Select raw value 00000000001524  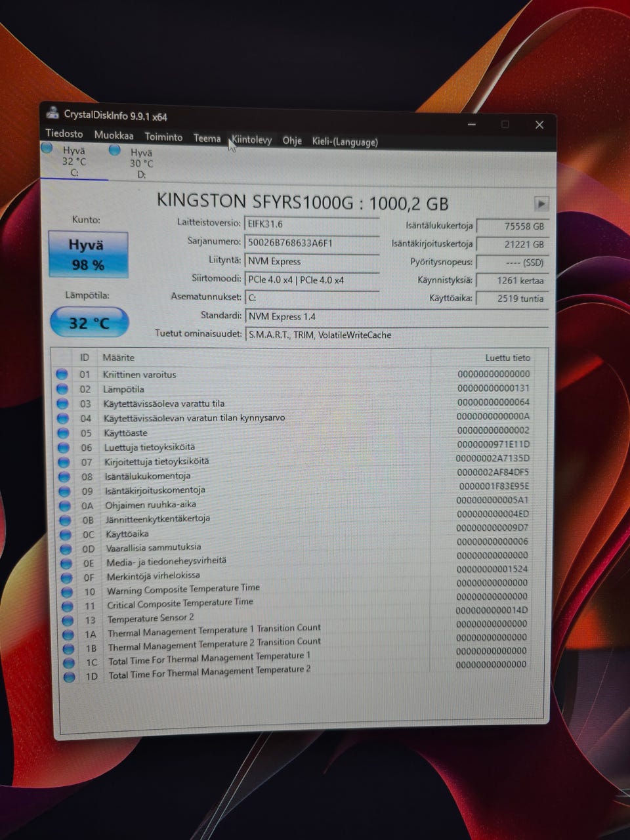click(x=492, y=569)
